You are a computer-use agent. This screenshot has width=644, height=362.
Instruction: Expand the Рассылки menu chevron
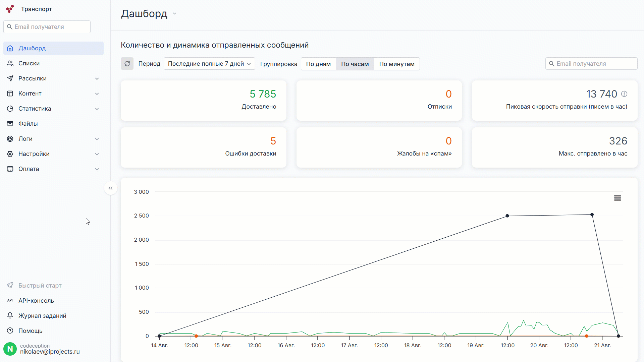tap(97, 79)
